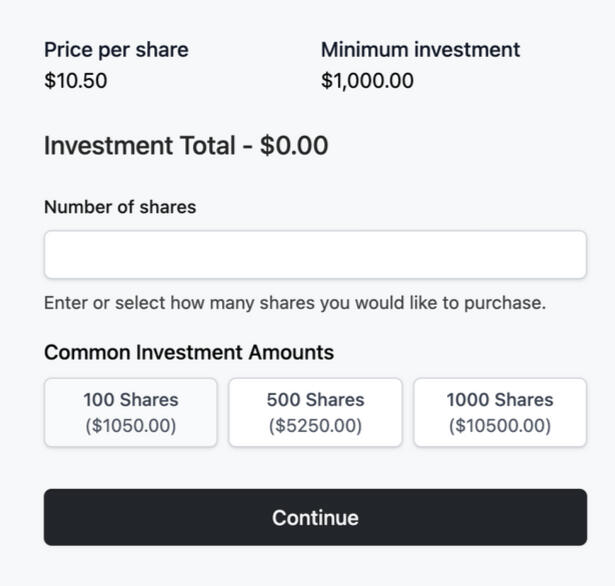The width and height of the screenshot is (615, 586).
Task: Click the $10.50 share price value
Action: coord(76,81)
